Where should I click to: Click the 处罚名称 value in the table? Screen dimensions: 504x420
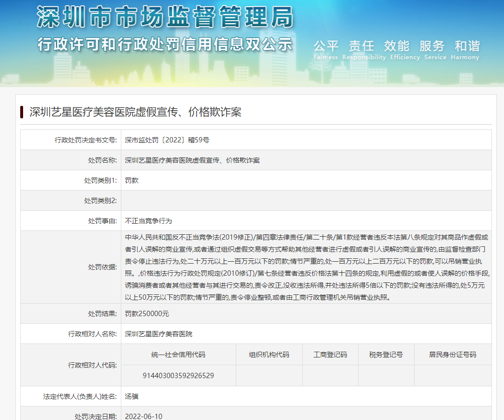192,160
